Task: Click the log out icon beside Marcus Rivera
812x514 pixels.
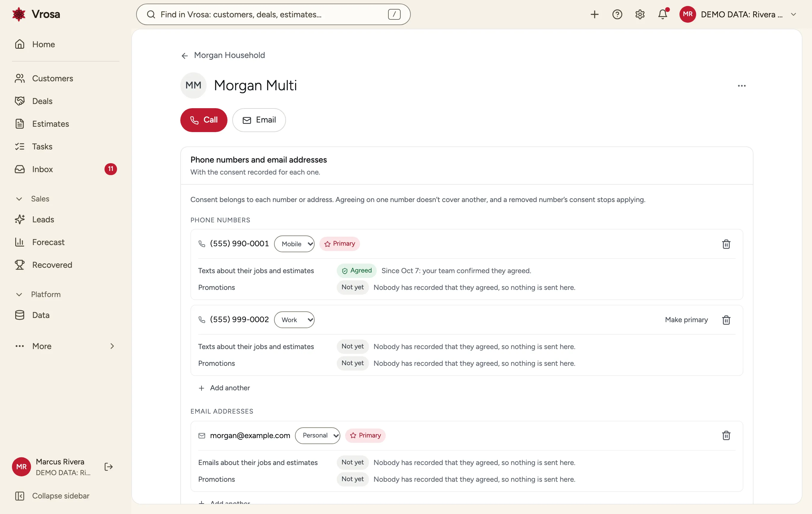Action: (109, 467)
